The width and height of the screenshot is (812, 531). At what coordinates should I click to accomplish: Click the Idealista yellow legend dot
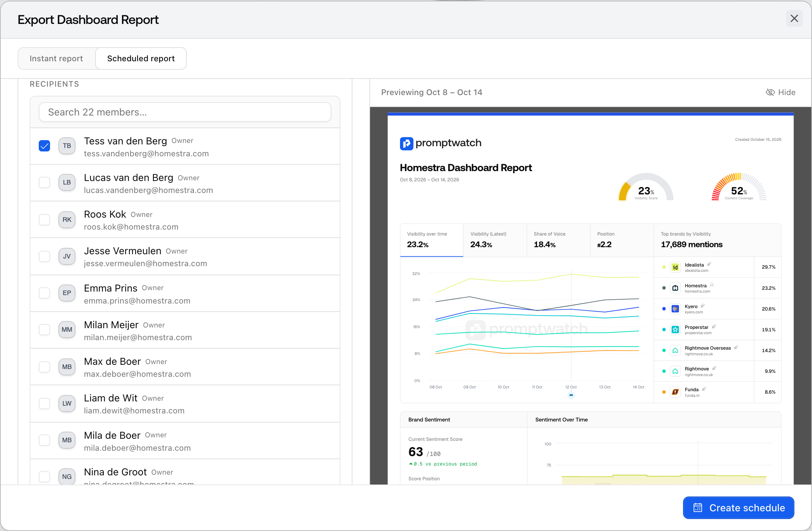click(664, 267)
